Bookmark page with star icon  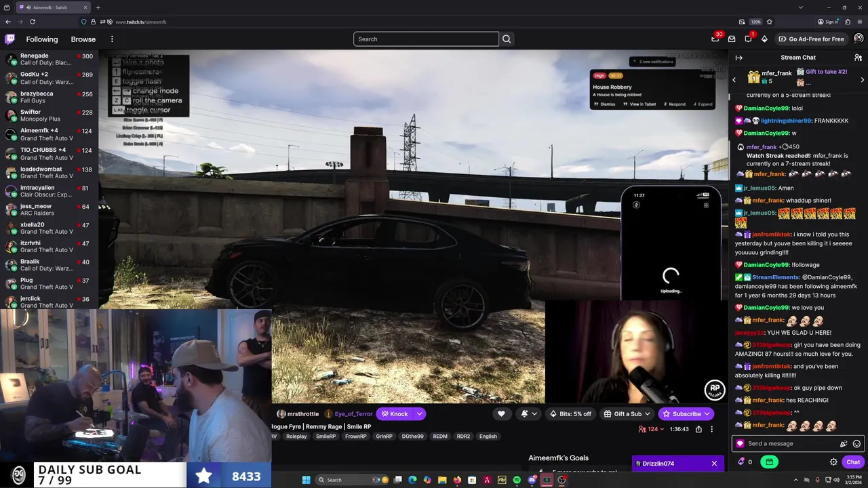[769, 22]
